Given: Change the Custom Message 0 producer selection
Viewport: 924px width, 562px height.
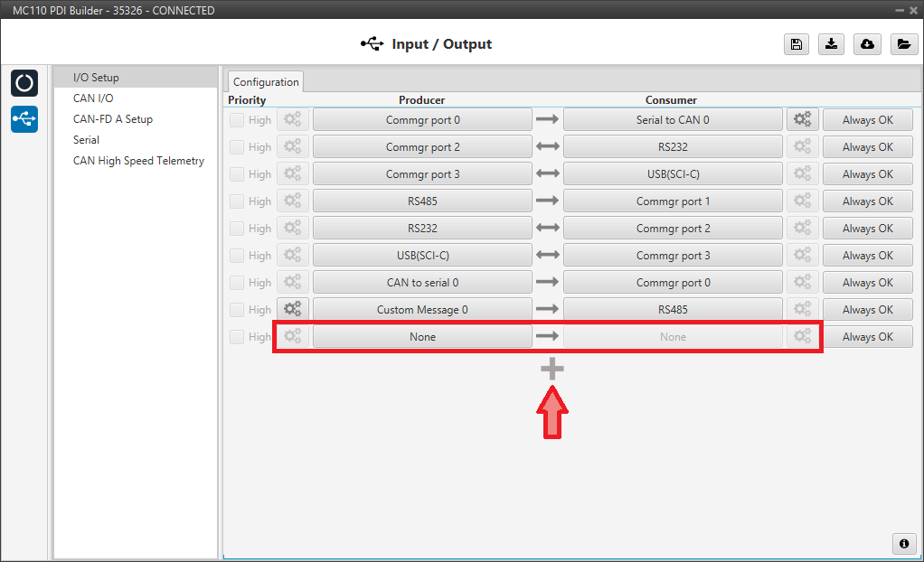Looking at the screenshot, I should coord(422,310).
